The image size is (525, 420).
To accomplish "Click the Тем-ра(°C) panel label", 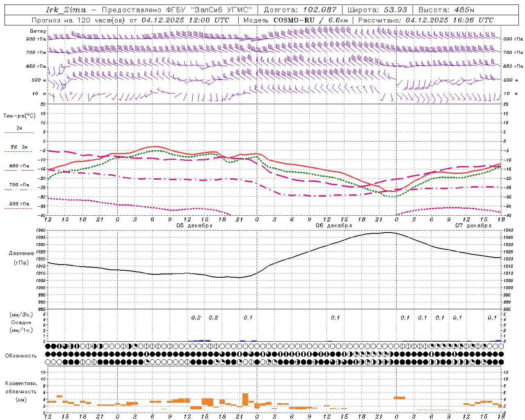I will pyautogui.click(x=19, y=116).
